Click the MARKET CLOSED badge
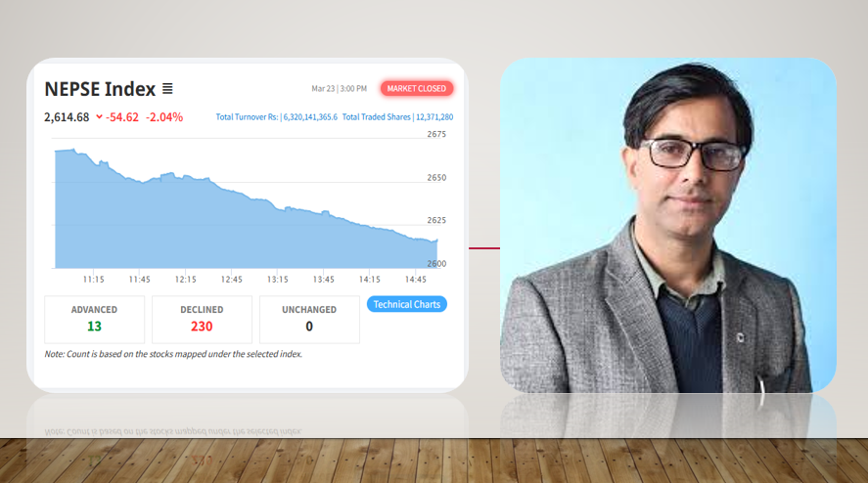The width and height of the screenshot is (868, 483). pyautogui.click(x=416, y=89)
